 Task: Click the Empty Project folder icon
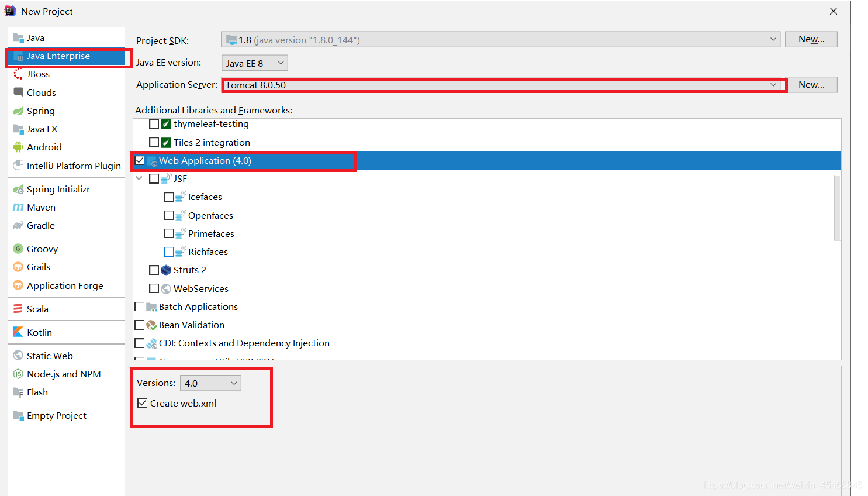pyautogui.click(x=18, y=416)
